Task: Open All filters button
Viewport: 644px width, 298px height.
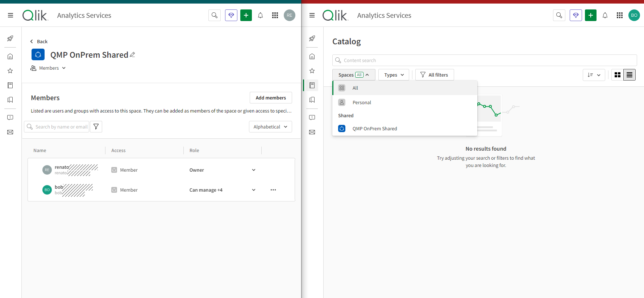Action: click(x=435, y=75)
